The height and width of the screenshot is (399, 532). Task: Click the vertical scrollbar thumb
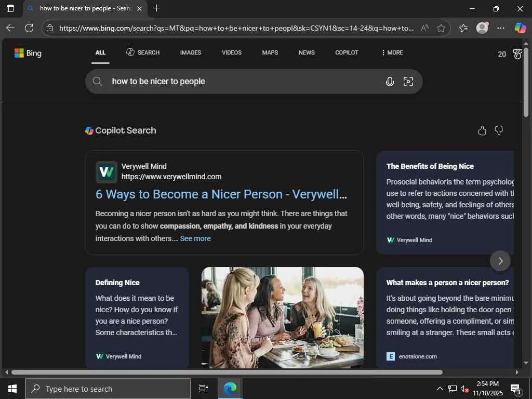point(526,82)
